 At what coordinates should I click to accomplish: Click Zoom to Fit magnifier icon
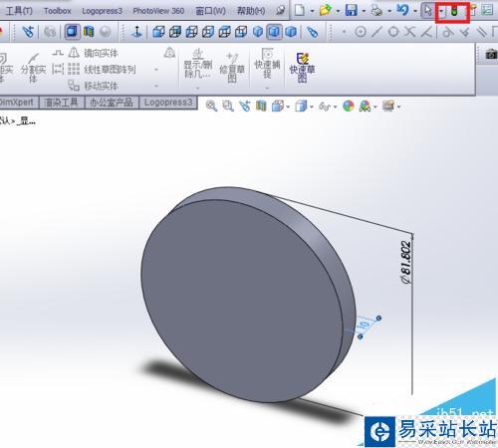(211, 107)
